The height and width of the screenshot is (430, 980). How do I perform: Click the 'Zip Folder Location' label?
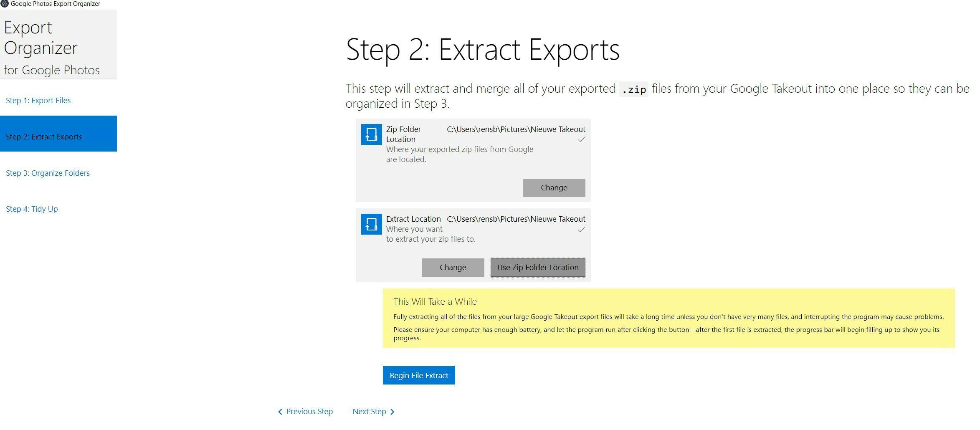point(403,134)
